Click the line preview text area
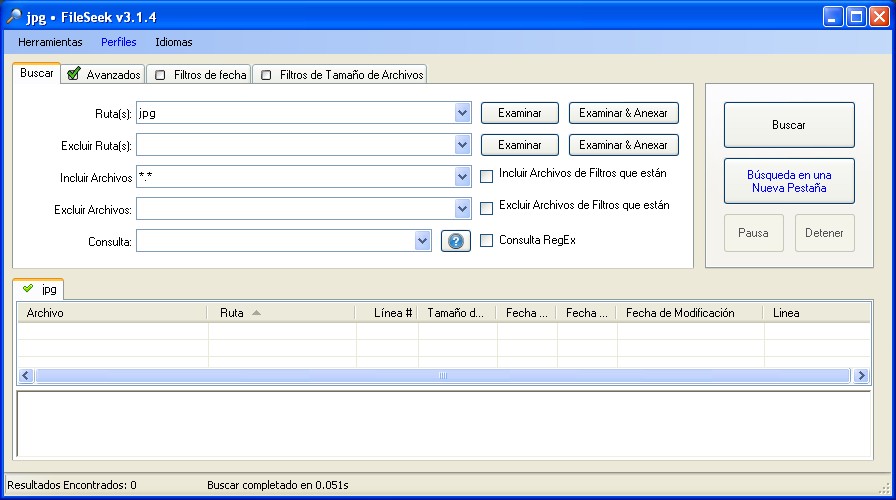Screen dimensions: 896x500 coord(444,424)
